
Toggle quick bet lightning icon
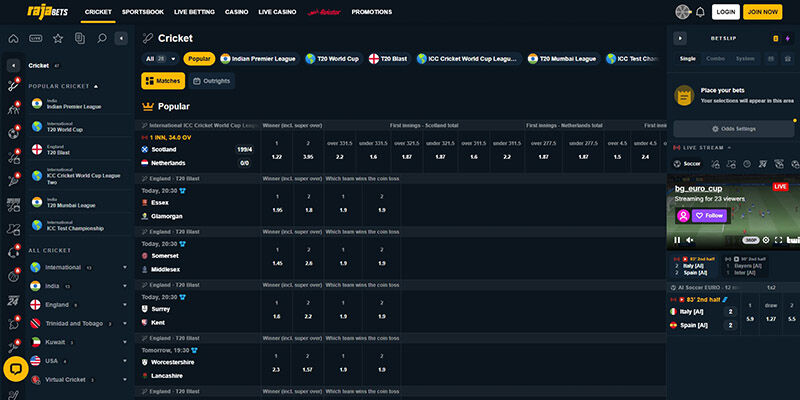(x=787, y=38)
